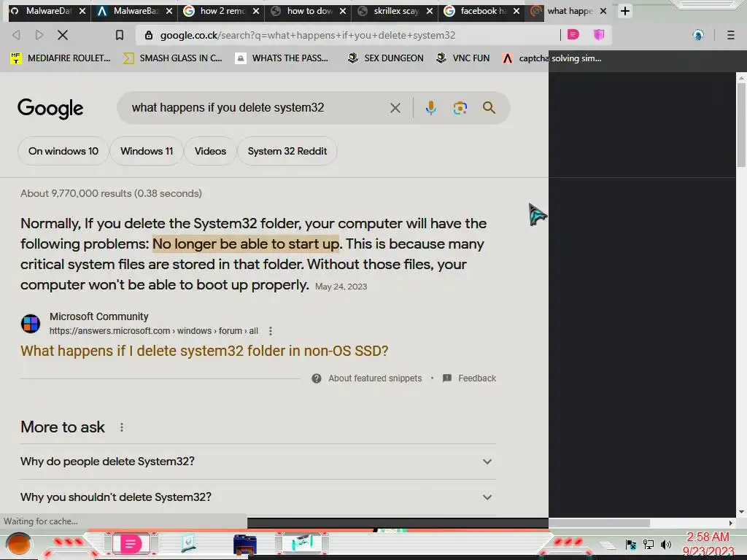The image size is (747, 560).
Task: Click the browser back arrow
Action: click(x=16, y=35)
